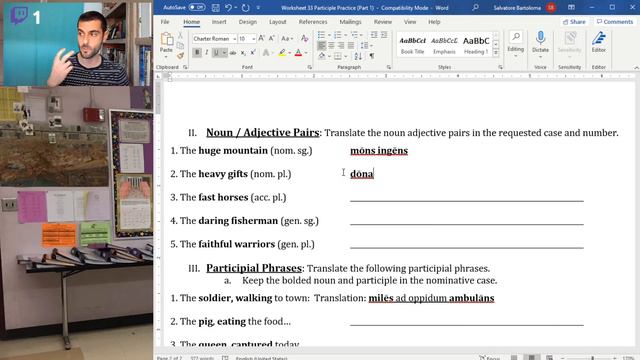Apply the Emphasis style
Screen dimensions: 640x360
point(444,45)
